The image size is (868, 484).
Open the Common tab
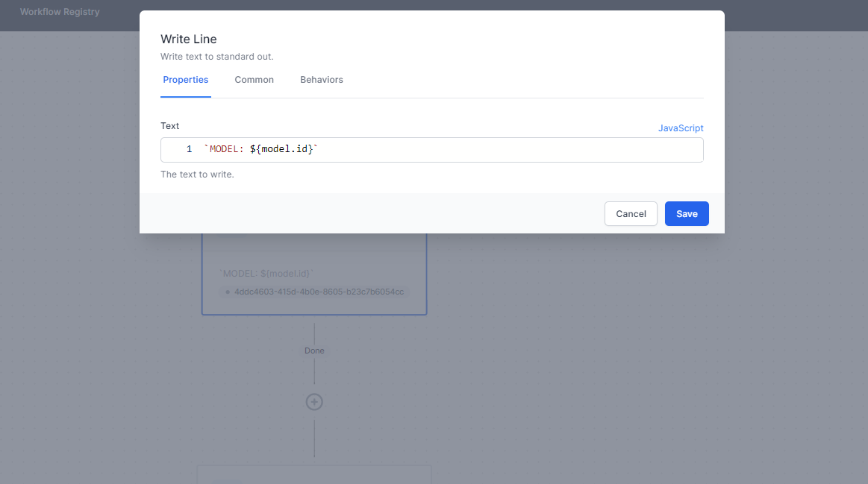click(254, 80)
